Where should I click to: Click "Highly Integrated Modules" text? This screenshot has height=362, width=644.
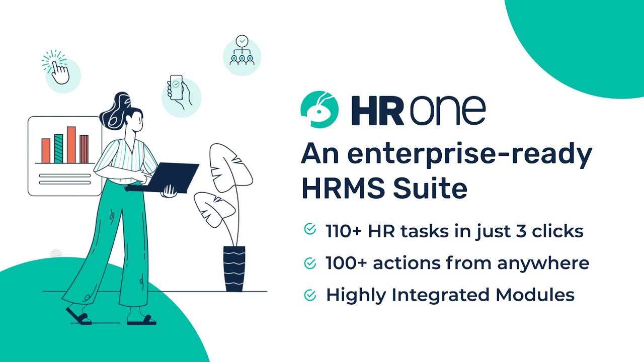450,295
